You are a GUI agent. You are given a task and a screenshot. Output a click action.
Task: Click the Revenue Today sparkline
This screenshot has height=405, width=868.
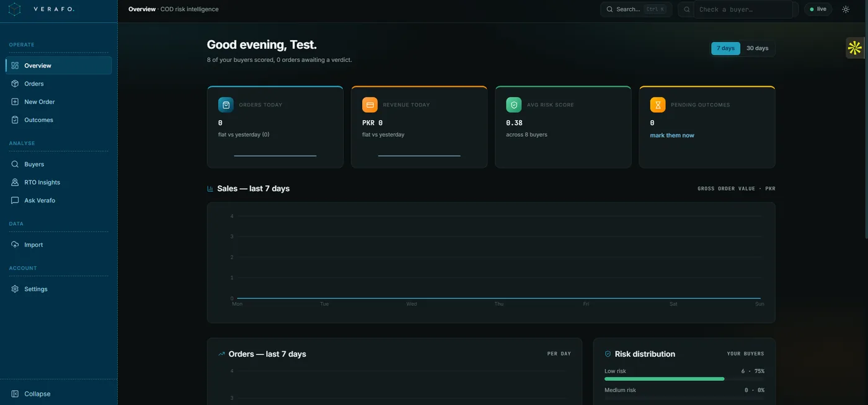click(x=419, y=155)
